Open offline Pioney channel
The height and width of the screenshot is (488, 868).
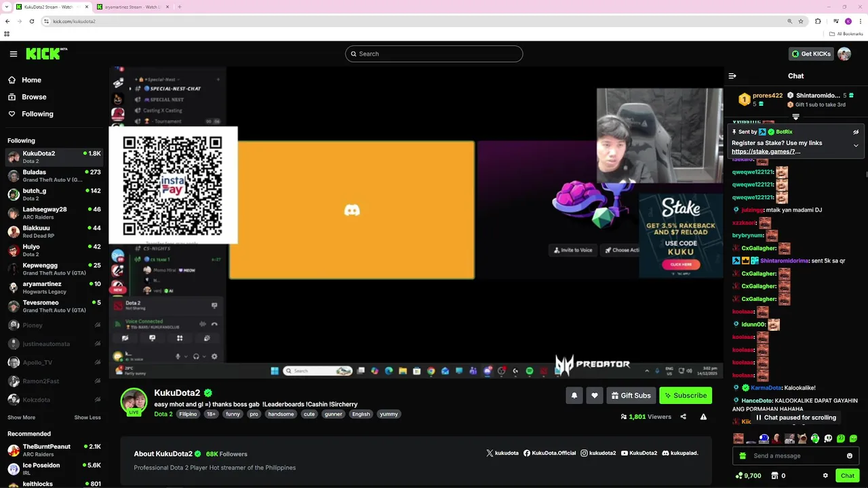point(54,325)
